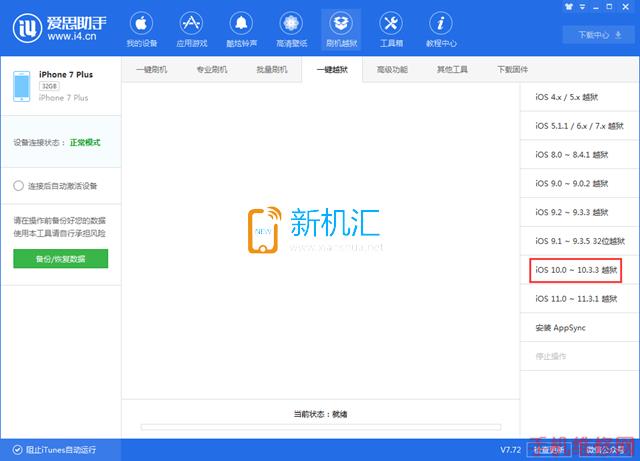Choose iOS 11.0 ~ 11.3.1 jailbreak
640x461 pixels.
tap(580, 299)
